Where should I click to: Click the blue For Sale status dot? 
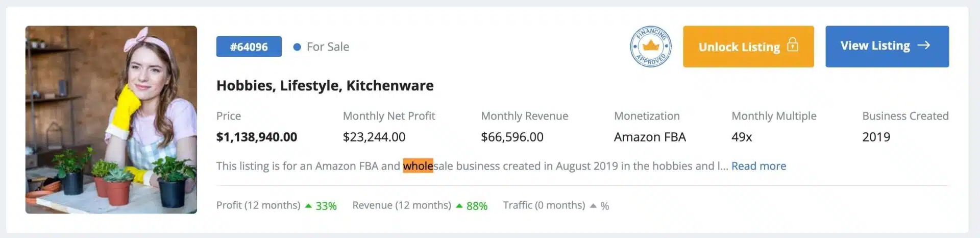tap(297, 47)
